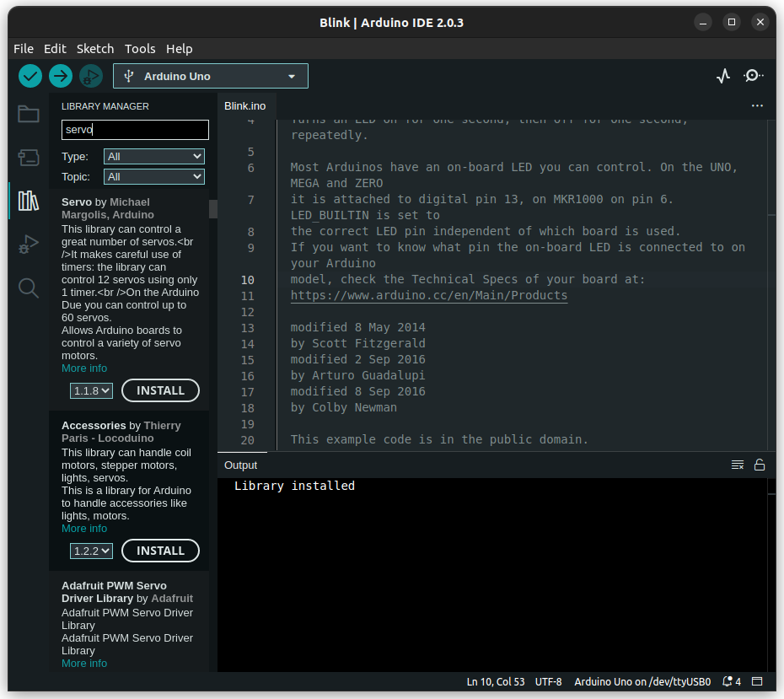Click line 'by Scott Fitzgerald' in editor

coord(358,343)
